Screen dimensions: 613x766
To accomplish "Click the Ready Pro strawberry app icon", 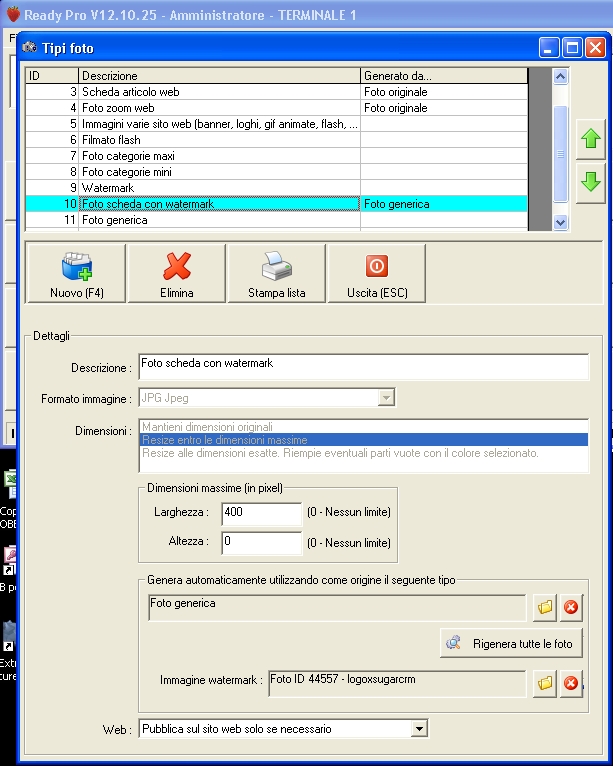I will tap(13, 14).
